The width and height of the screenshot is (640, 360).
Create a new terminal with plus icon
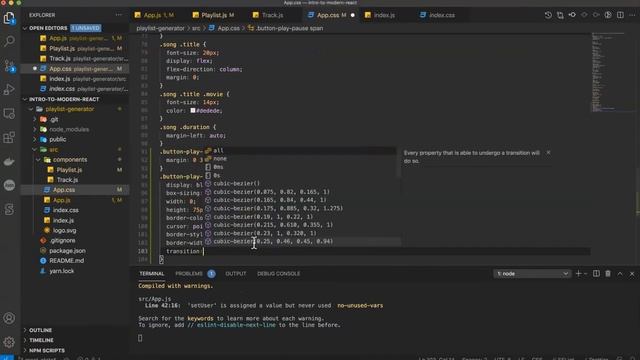coord(578,273)
